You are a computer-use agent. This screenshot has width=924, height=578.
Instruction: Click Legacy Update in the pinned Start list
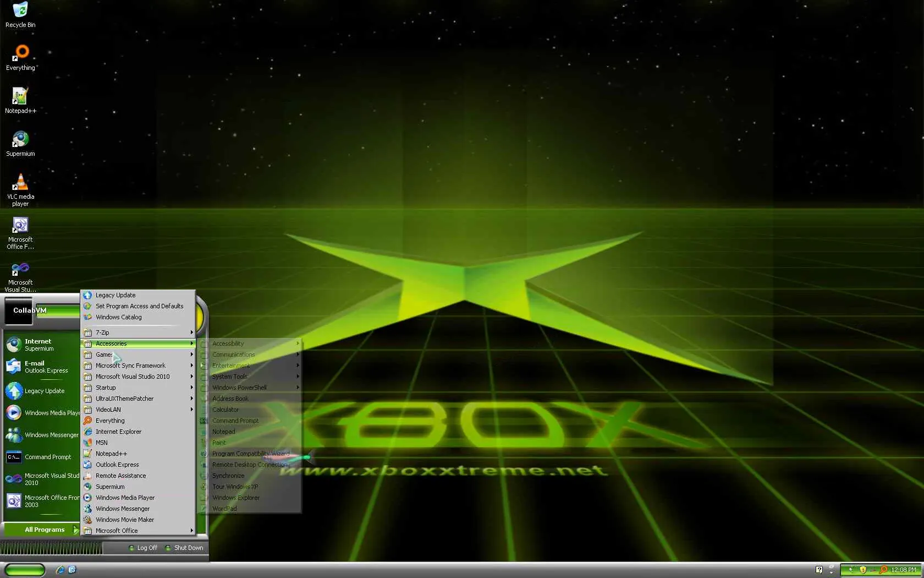pyautogui.click(x=42, y=391)
